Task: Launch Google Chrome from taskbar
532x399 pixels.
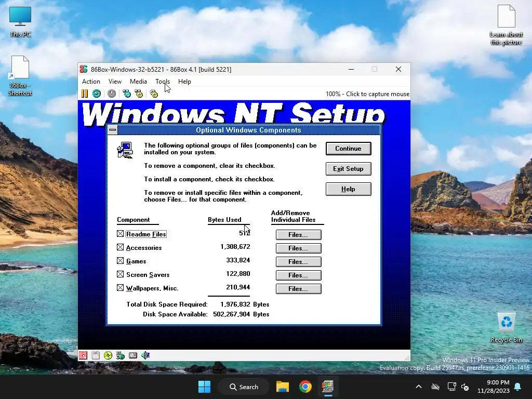Action: coord(305,387)
